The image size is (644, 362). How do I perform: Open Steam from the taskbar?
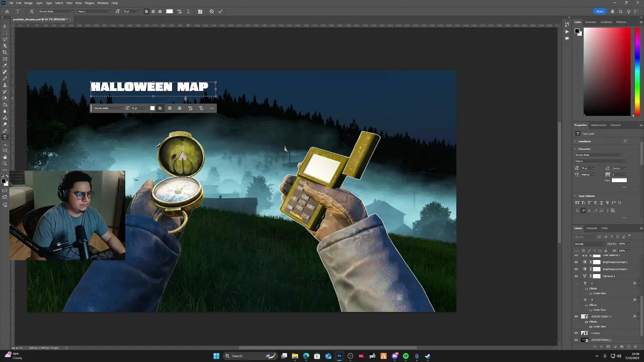click(x=428, y=356)
